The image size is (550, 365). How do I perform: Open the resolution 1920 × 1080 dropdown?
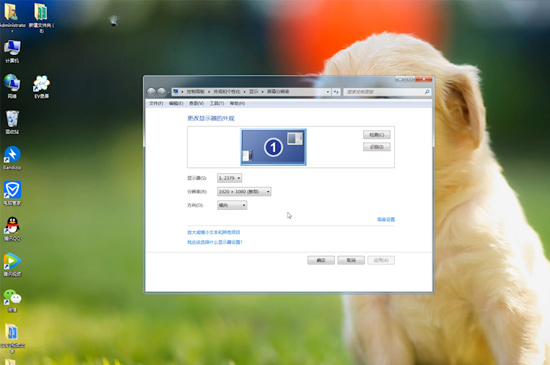point(244,192)
